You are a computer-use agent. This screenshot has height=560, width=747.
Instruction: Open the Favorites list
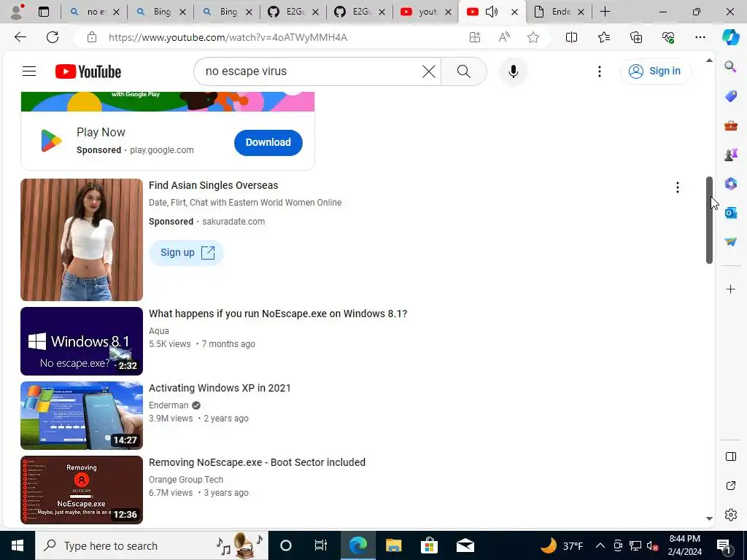tap(603, 37)
